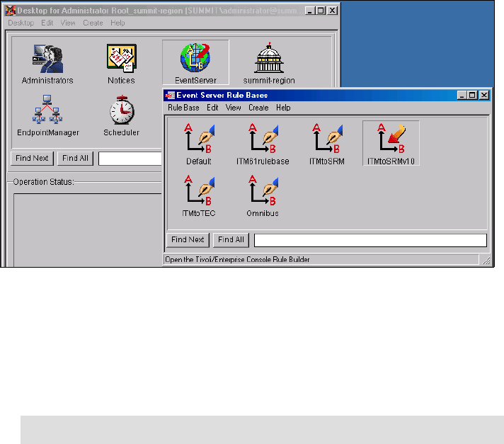This screenshot has width=504, height=444.
Task: Close the Event Server Rule Bases window
Action: click(x=484, y=95)
